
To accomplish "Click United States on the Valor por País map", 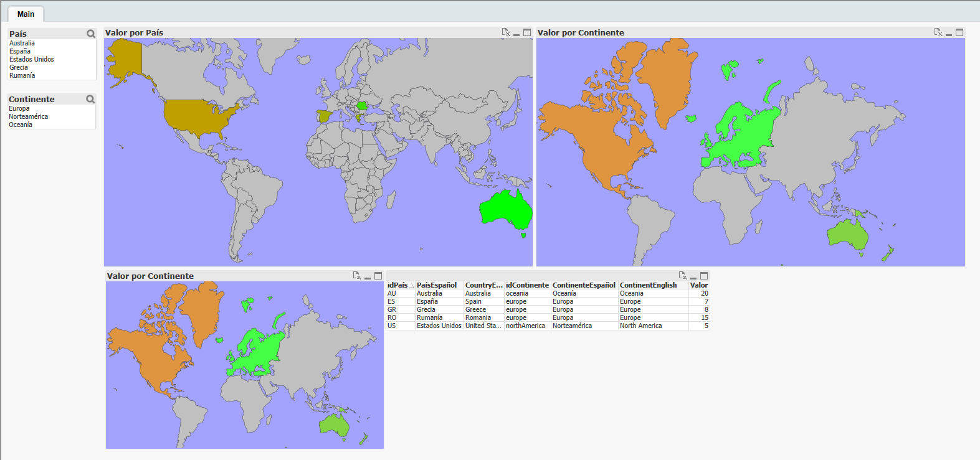I will click(x=196, y=118).
